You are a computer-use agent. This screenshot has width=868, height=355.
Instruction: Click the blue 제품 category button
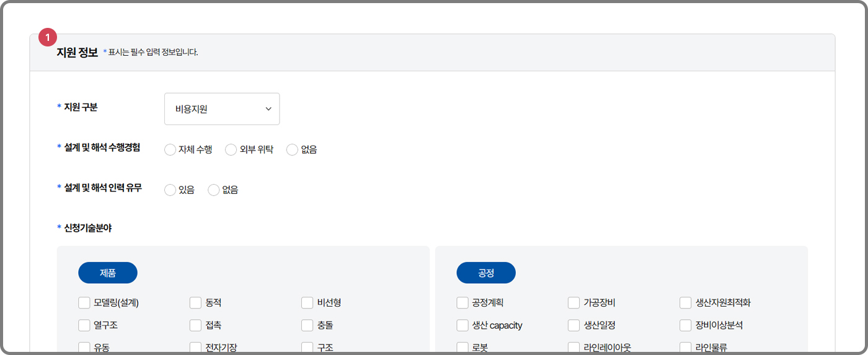pyautogui.click(x=108, y=273)
